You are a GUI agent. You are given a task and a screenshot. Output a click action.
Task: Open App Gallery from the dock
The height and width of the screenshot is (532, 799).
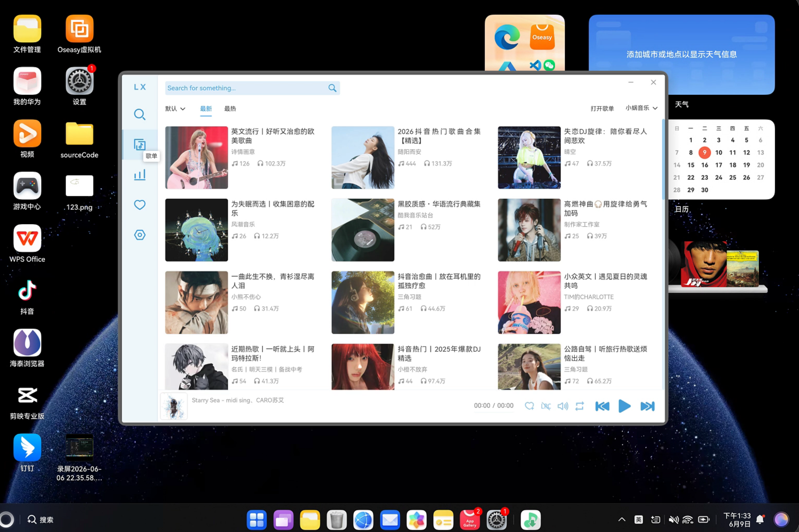[470, 520]
